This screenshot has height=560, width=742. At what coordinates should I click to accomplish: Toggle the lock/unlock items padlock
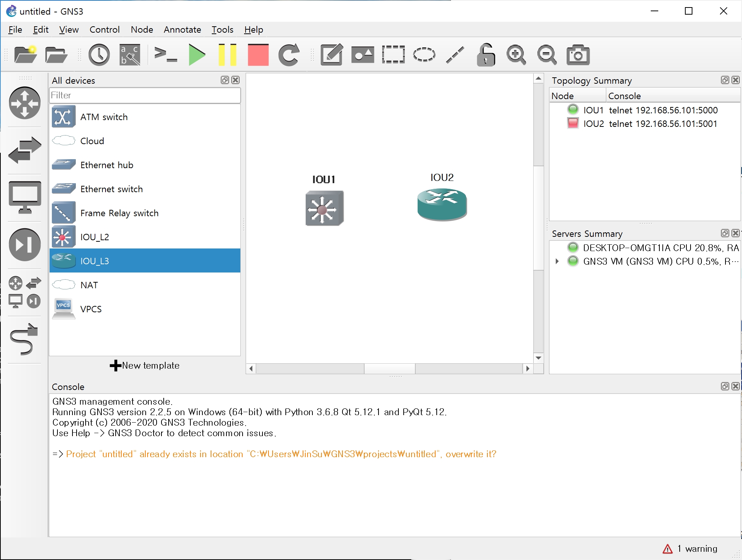(486, 55)
